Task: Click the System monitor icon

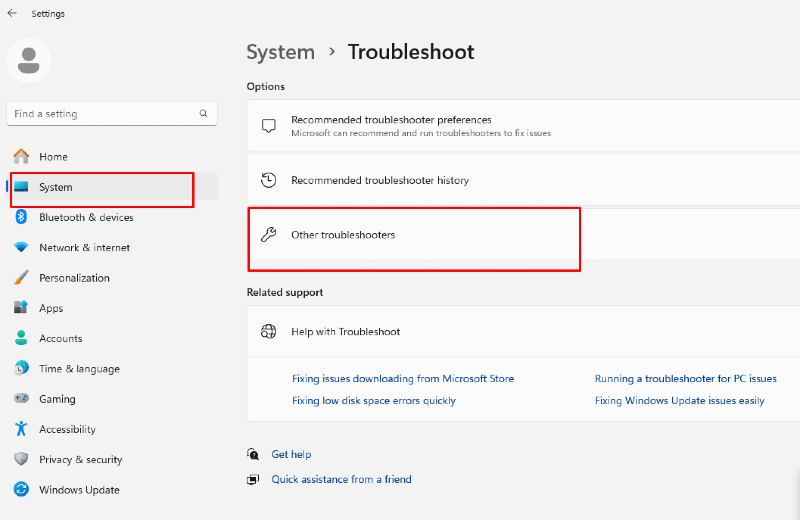Action: (21, 187)
